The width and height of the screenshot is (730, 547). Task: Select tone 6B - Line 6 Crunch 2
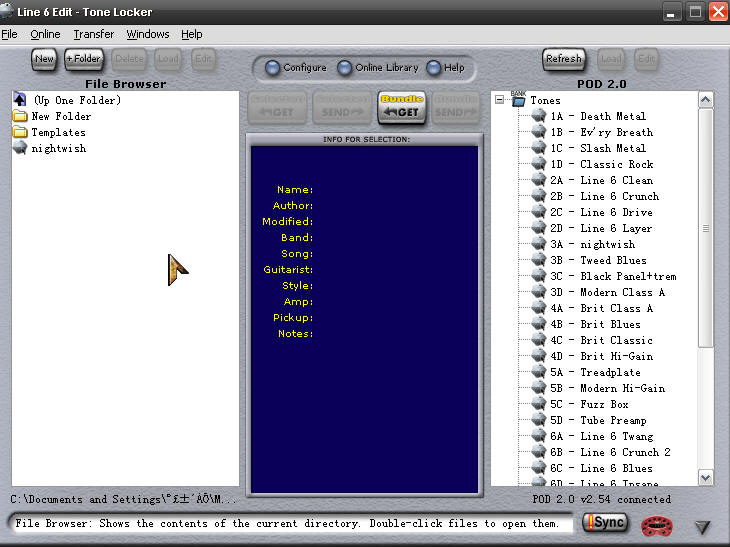coord(610,452)
